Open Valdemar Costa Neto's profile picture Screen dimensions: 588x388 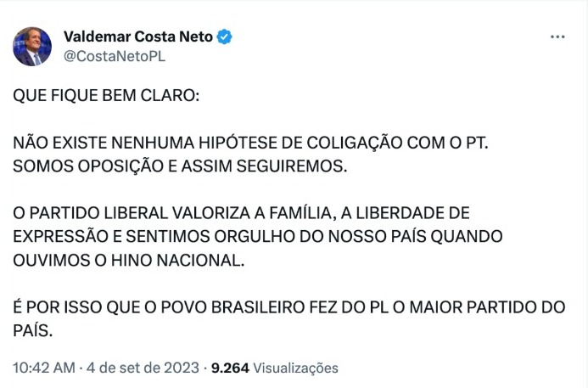click(x=32, y=47)
